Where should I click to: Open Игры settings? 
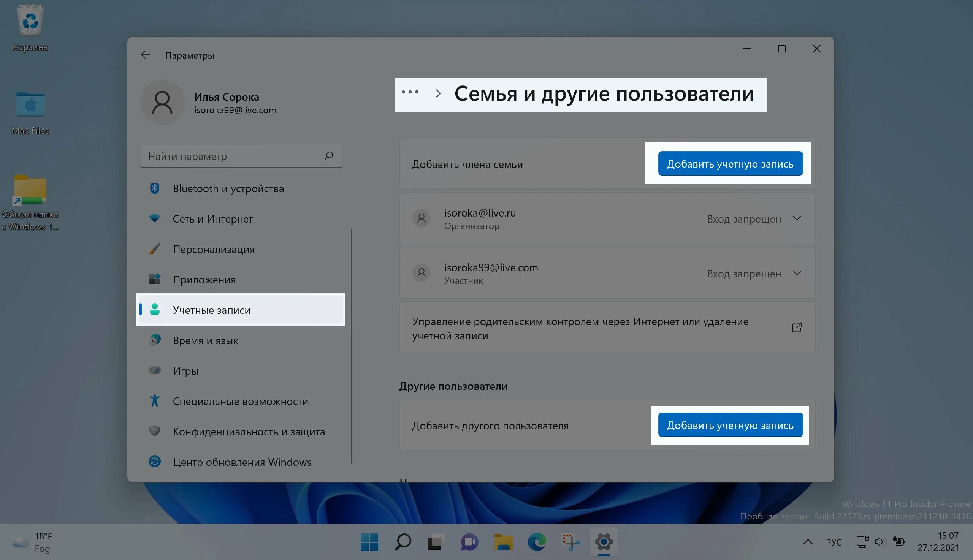click(x=242, y=371)
